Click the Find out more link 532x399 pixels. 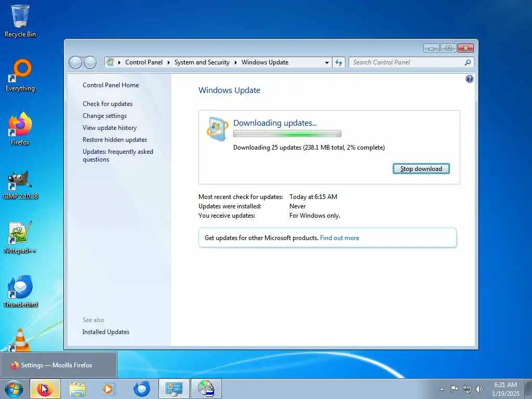click(339, 238)
